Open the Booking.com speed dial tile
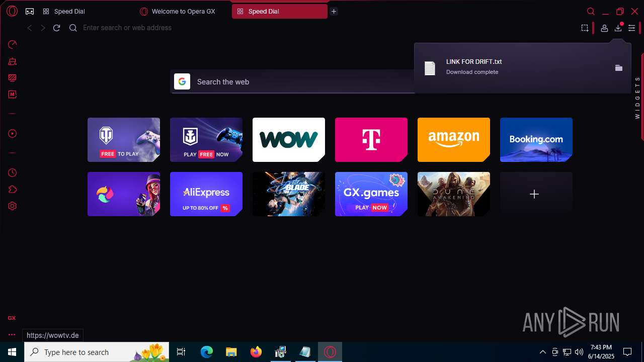 click(536, 140)
